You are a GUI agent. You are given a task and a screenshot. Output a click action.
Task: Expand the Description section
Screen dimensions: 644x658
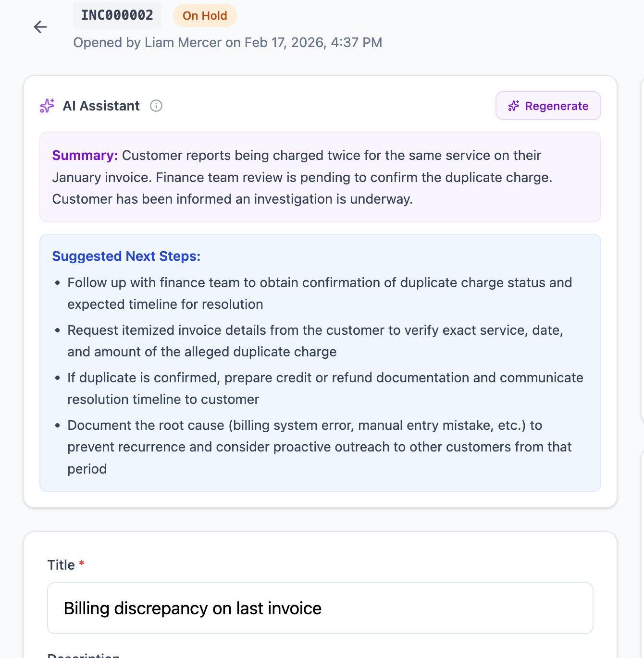point(82,654)
